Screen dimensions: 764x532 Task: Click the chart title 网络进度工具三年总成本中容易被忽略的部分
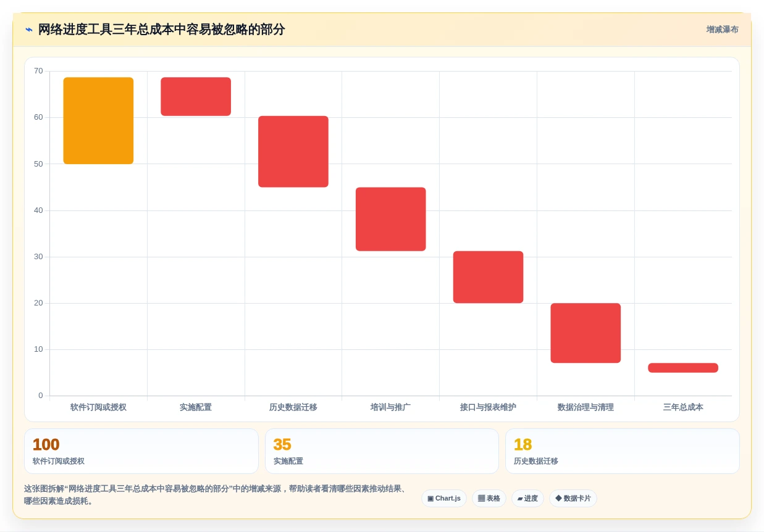pyautogui.click(x=162, y=30)
